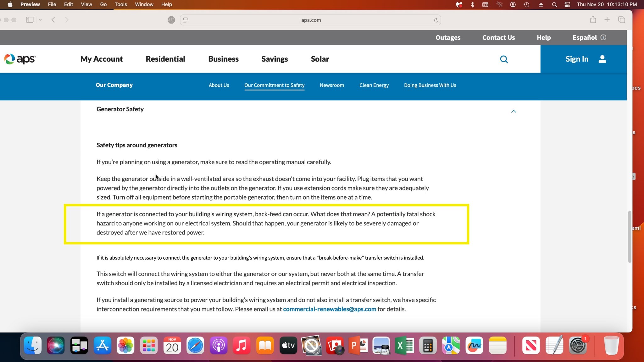
Task: Click the aps.com search magnifier icon
Action: 504,59
